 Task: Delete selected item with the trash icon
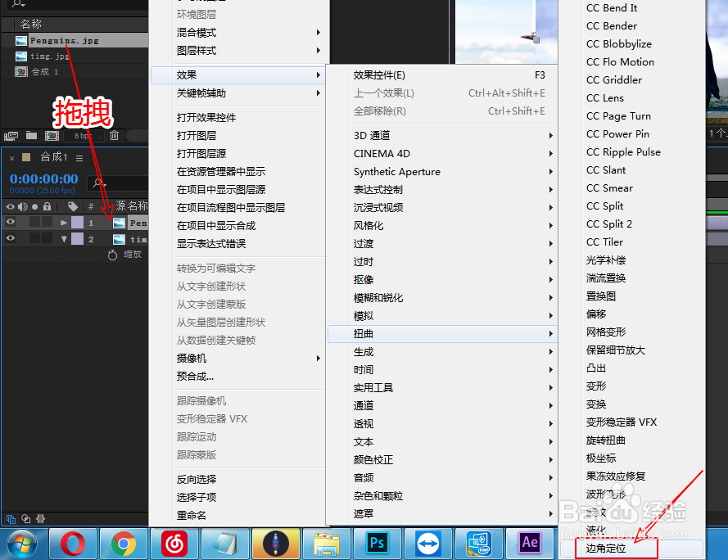point(114,136)
